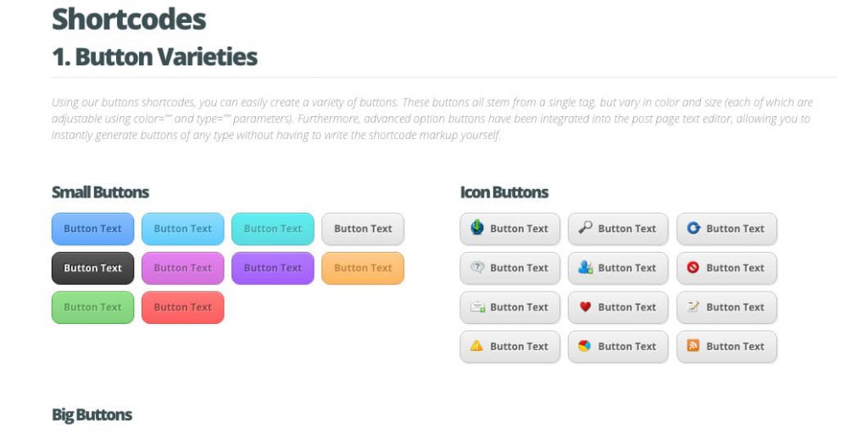The width and height of the screenshot is (868, 440).
Task: Click the orange small Button Text
Action: (363, 268)
